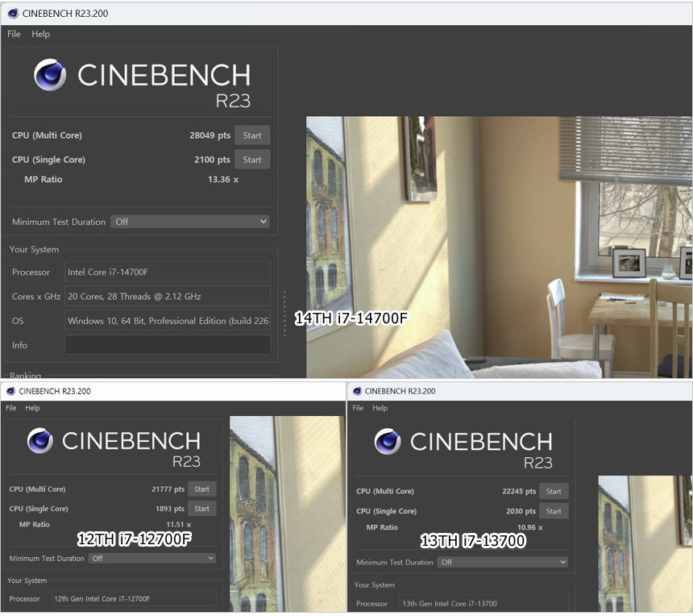
Task: Click the Cinebench sphere logo in the i7-13700 window
Action: tap(388, 442)
